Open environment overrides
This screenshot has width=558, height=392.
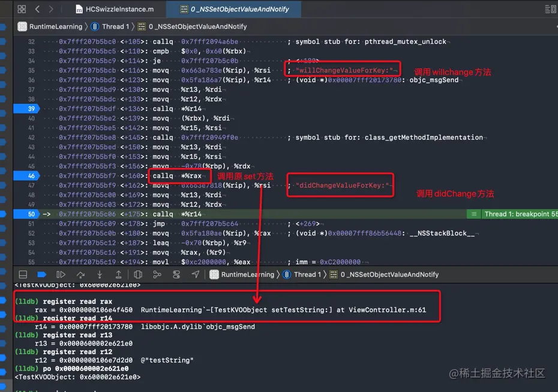(176, 275)
